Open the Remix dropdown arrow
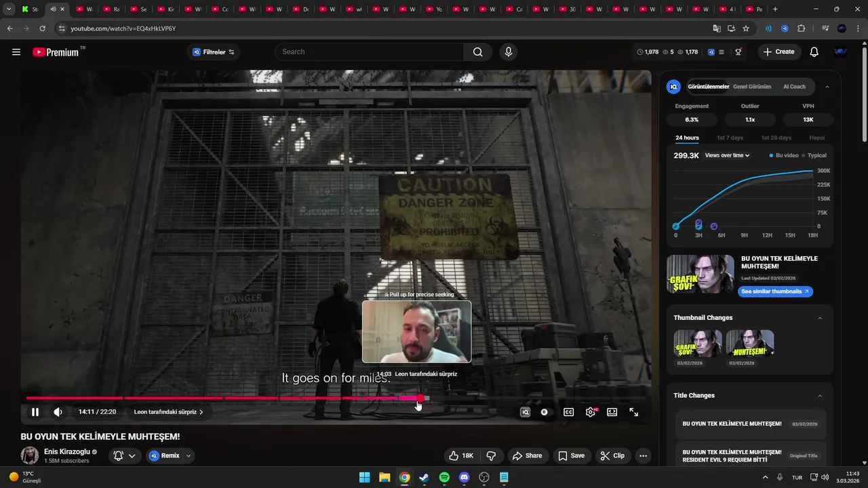This screenshot has height=488, width=868. point(189,455)
